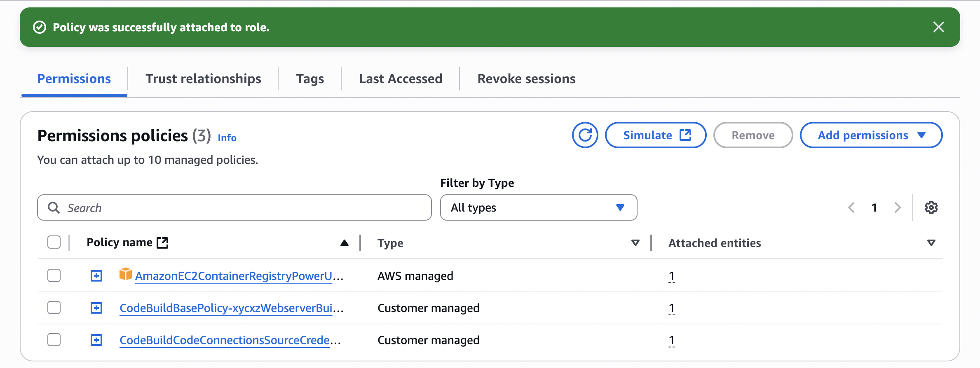Screen dimensions: 980x368
Task: Check the CodeBuildBasePolicy row checkbox
Action: pos(54,307)
